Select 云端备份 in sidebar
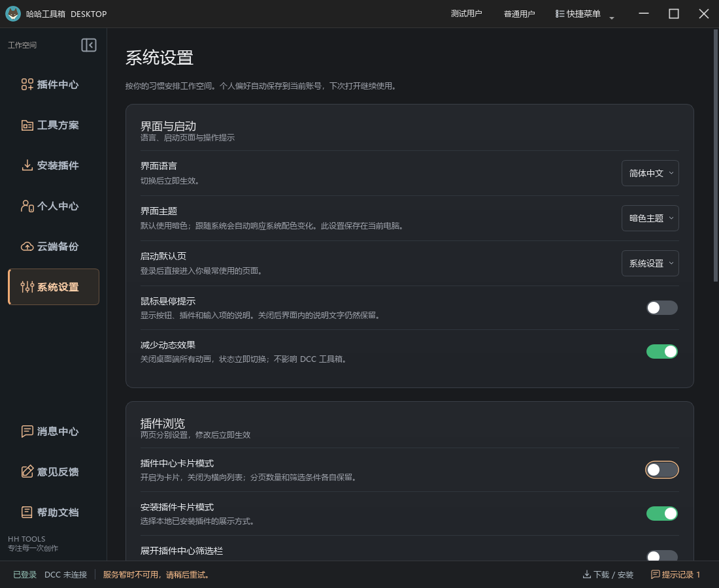This screenshot has height=588, width=719. (x=53, y=246)
